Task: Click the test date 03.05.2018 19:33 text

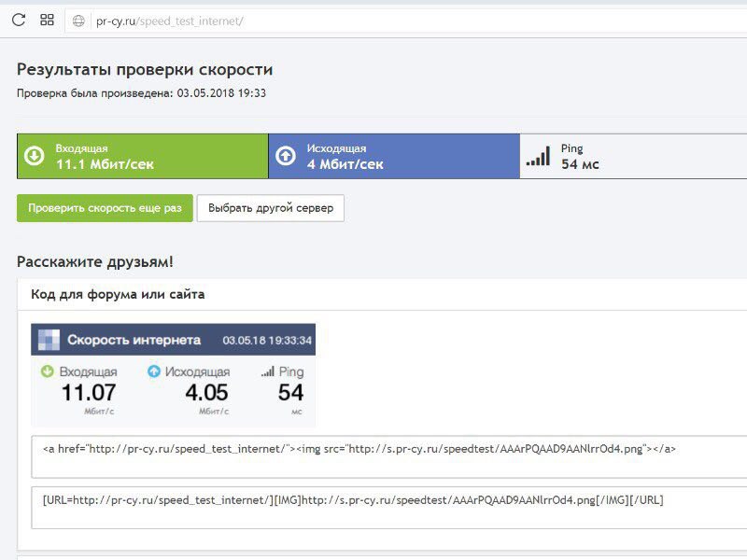Action: tap(221, 92)
